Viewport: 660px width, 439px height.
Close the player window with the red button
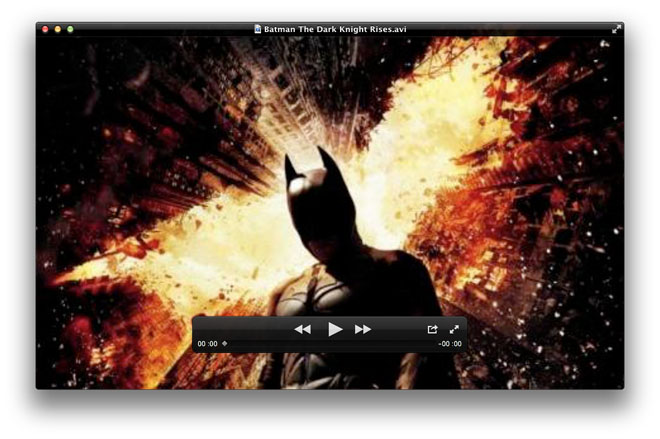pos(45,29)
